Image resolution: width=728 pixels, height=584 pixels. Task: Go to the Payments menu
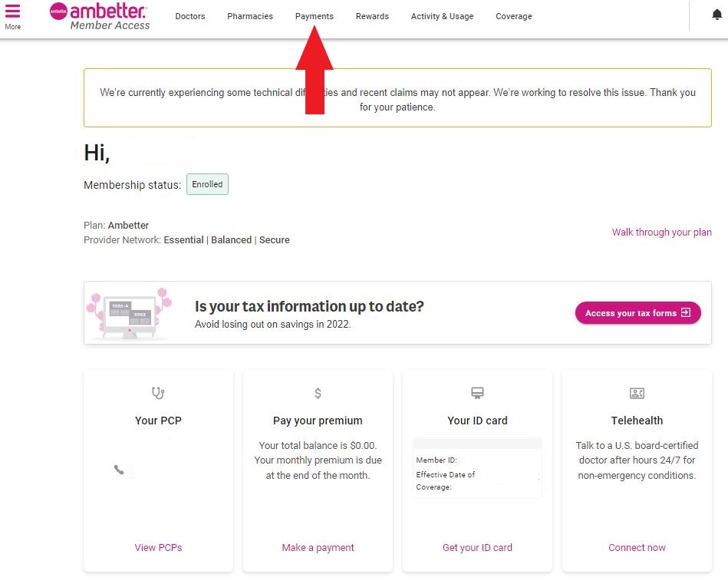click(315, 16)
